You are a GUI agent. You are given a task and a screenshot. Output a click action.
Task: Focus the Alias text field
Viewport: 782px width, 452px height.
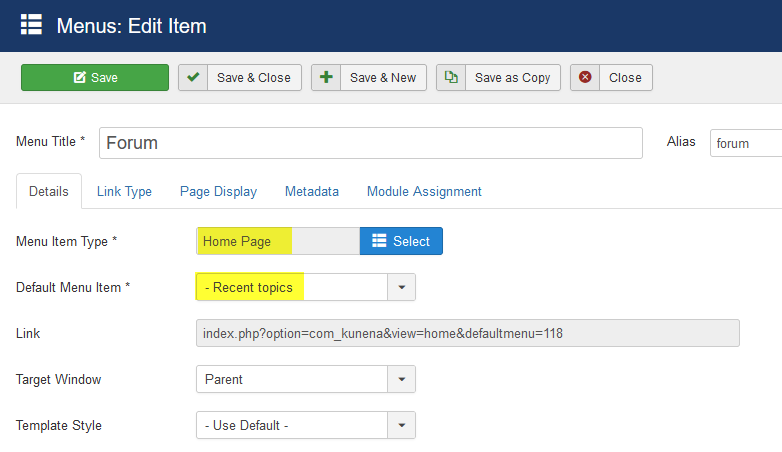745,143
